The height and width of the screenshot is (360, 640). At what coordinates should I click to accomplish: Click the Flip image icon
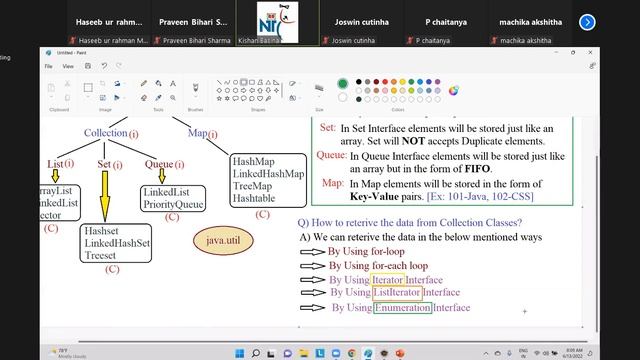[x=117, y=98]
